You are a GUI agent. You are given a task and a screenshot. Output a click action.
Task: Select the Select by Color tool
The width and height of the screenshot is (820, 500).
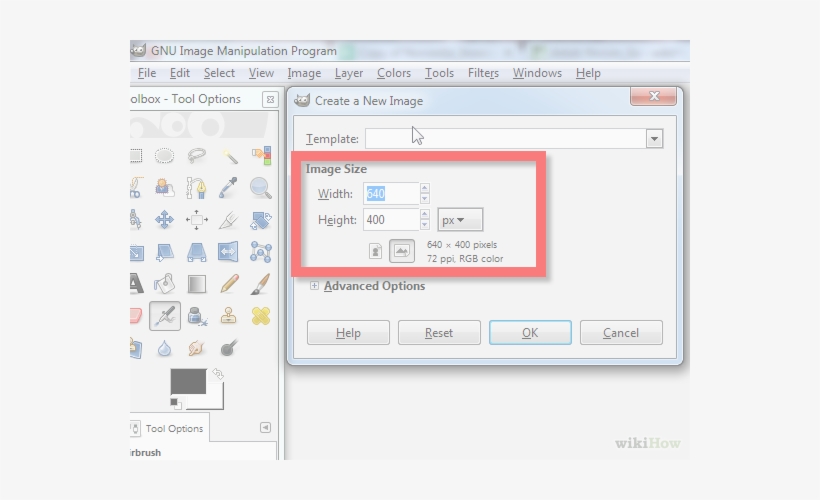point(261,155)
